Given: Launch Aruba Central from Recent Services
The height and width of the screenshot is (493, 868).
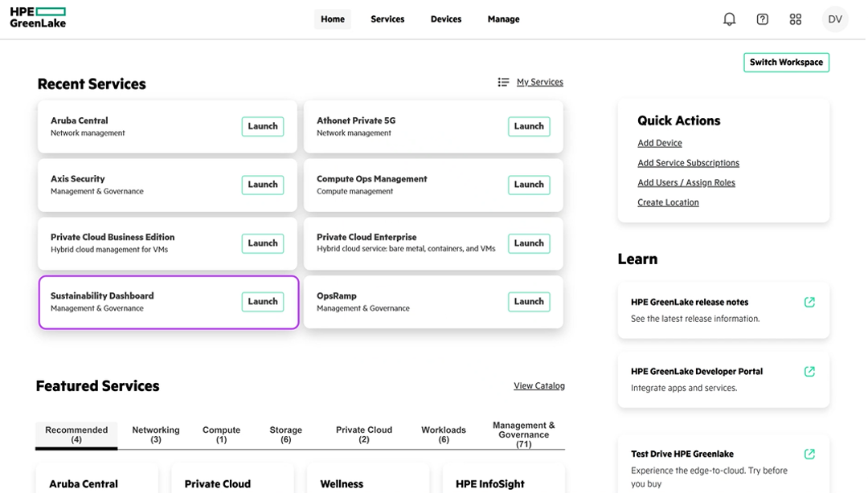Looking at the screenshot, I should click(262, 126).
